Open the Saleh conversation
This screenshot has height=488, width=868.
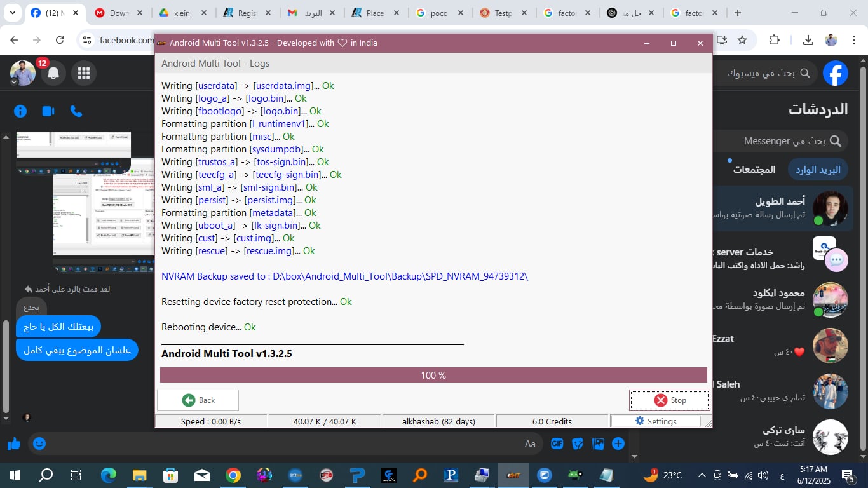tap(782, 391)
